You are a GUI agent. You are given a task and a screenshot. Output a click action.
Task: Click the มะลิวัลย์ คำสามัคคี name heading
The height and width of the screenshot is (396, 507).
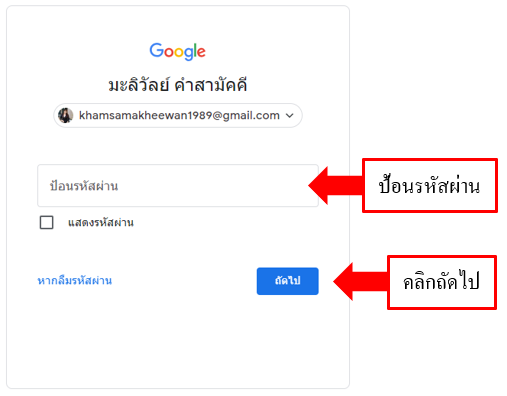(178, 84)
